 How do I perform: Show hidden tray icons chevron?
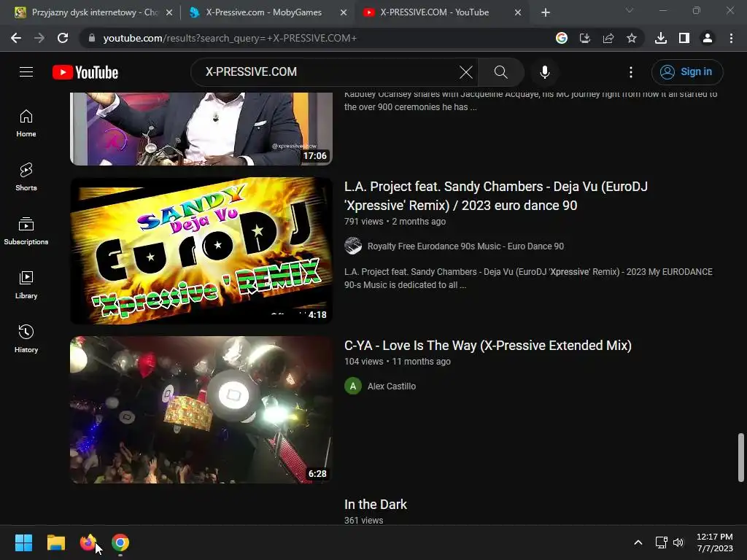pyautogui.click(x=638, y=542)
